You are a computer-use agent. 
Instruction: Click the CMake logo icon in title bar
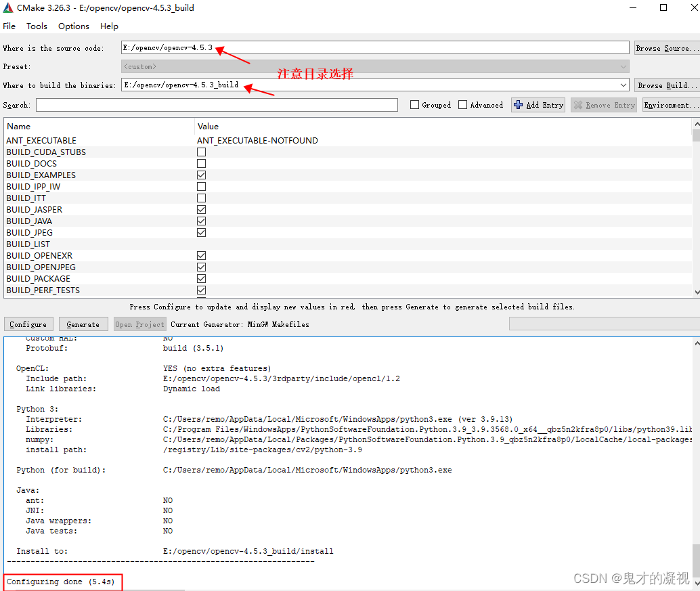point(8,7)
